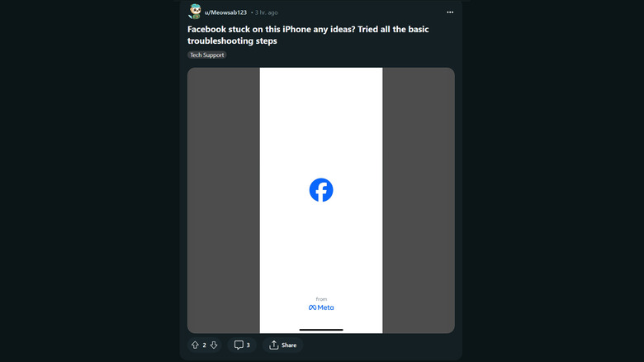The image size is (644, 362).
Task: Click the Meta infinity logo symbol
Action: (x=313, y=307)
